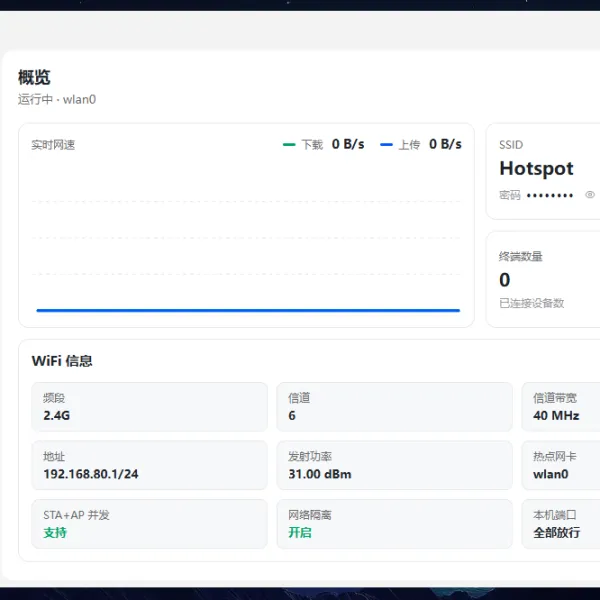Click the 地址 field label
The width and height of the screenshot is (600, 600).
point(54,457)
